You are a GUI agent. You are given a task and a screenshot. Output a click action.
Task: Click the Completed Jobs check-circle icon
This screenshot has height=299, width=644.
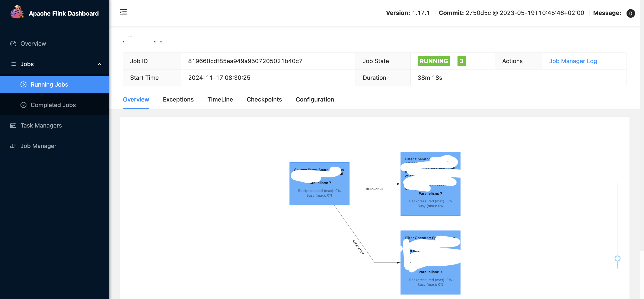pos(23,105)
